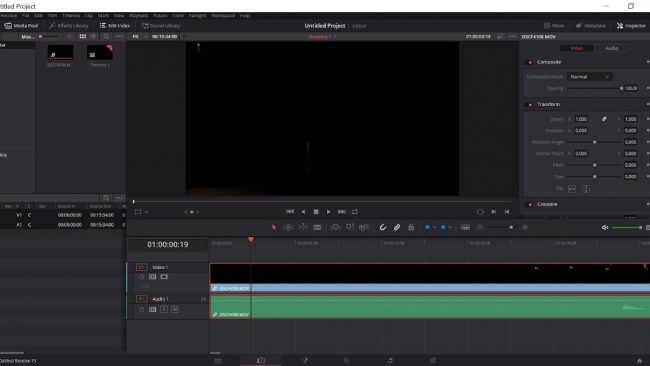The image size is (650, 366).
Task: Jump to next edit point icon
Action: coord(493,212)
